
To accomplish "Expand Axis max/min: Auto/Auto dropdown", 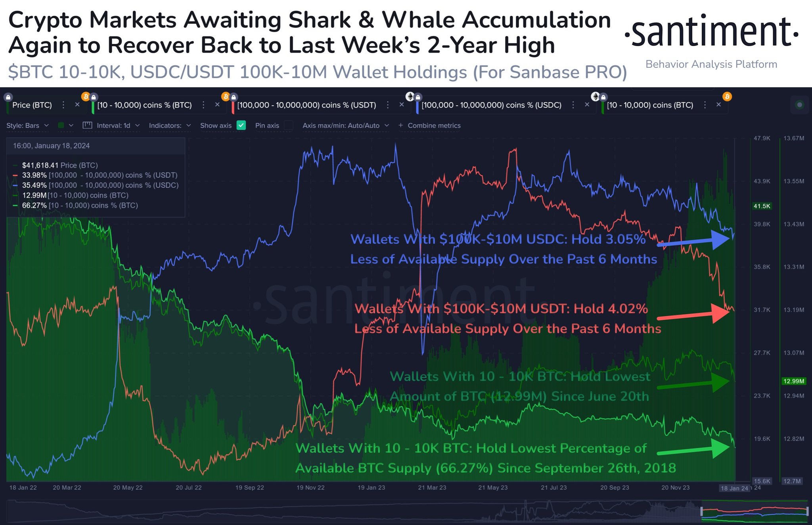I will [346, 126].
